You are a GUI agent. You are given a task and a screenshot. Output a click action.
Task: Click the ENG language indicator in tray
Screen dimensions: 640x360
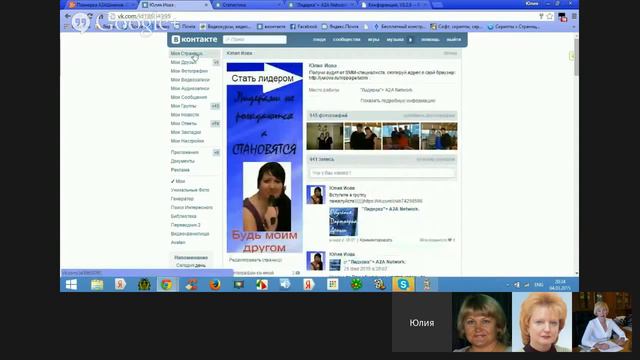539,285
